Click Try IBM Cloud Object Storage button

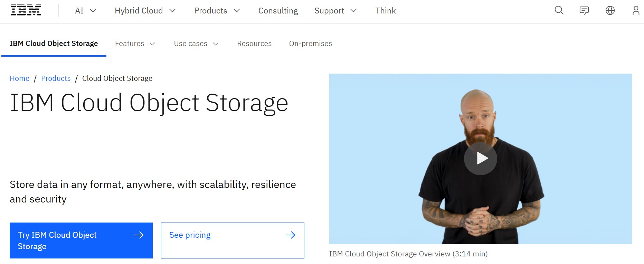[81, 241]
